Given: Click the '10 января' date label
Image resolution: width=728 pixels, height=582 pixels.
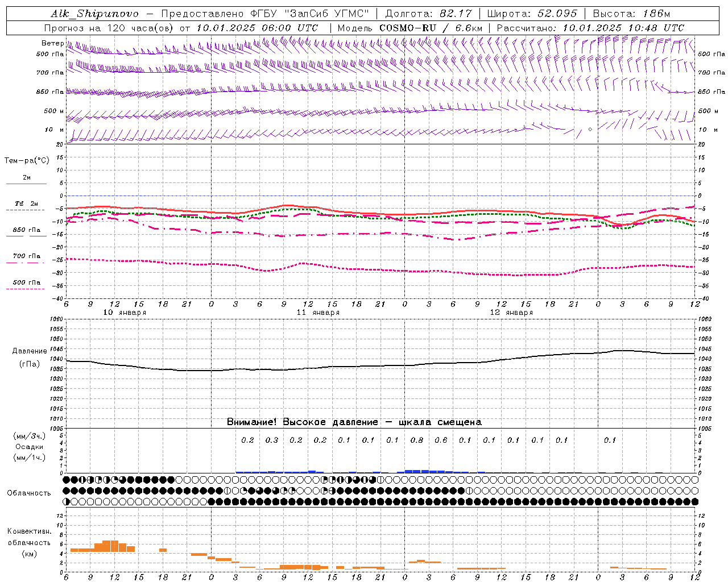Looking at the screenshot, I should click(125, 313).
